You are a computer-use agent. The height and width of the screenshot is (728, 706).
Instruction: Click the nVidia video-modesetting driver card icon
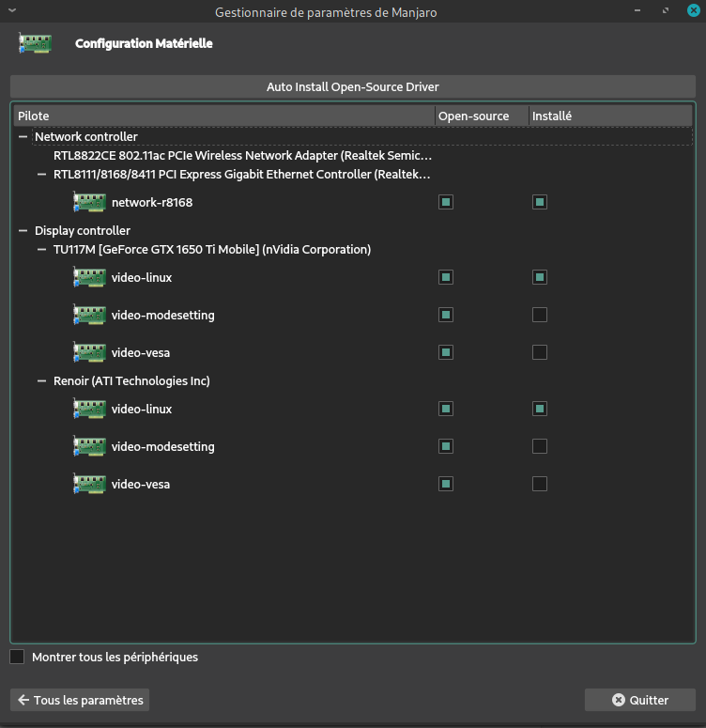click(89, 315)
